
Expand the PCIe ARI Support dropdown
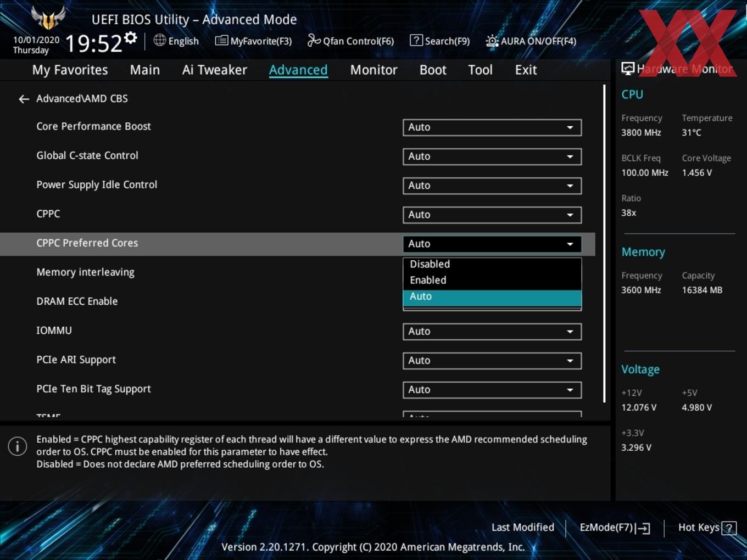tap(492, 361)
